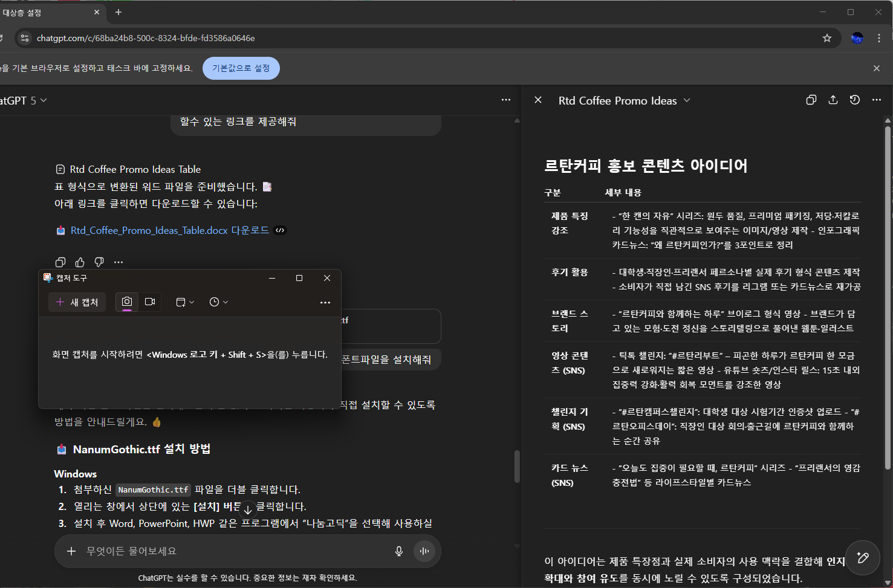
Task: Select the 제품 특징 강조 table cell
Action: point(570,223)
